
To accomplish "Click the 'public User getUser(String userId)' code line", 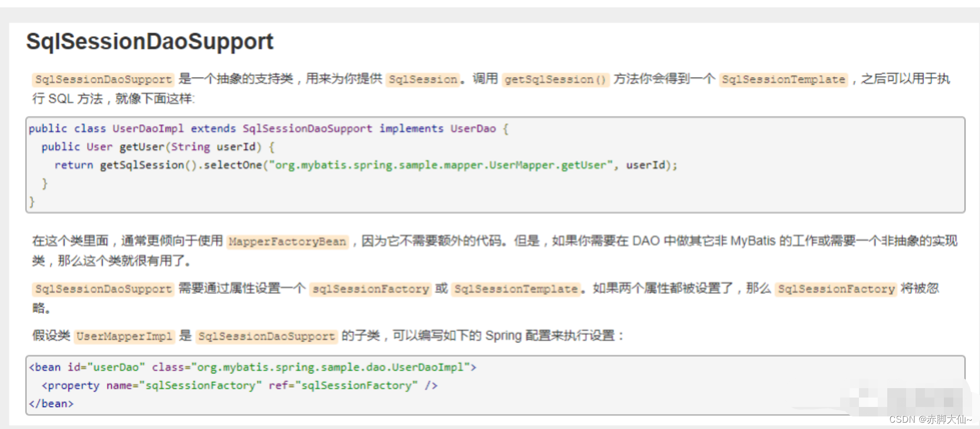I will point(158,147).
